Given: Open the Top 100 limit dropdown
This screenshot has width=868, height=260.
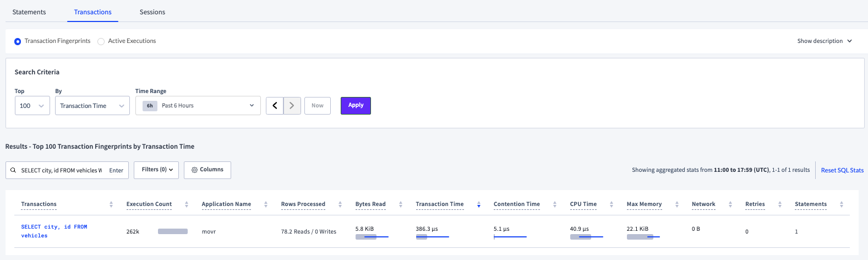Looking at the screenshot, I should (32, 106).
